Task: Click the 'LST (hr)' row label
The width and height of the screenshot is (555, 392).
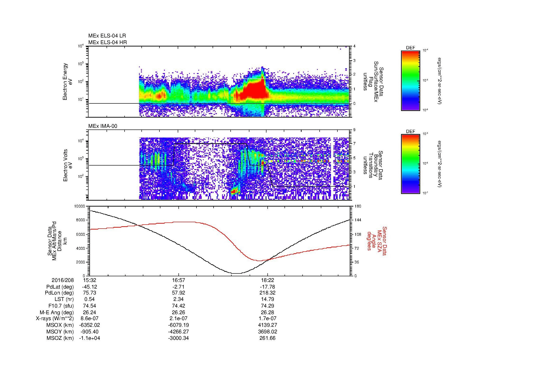Action: point(64,299)
